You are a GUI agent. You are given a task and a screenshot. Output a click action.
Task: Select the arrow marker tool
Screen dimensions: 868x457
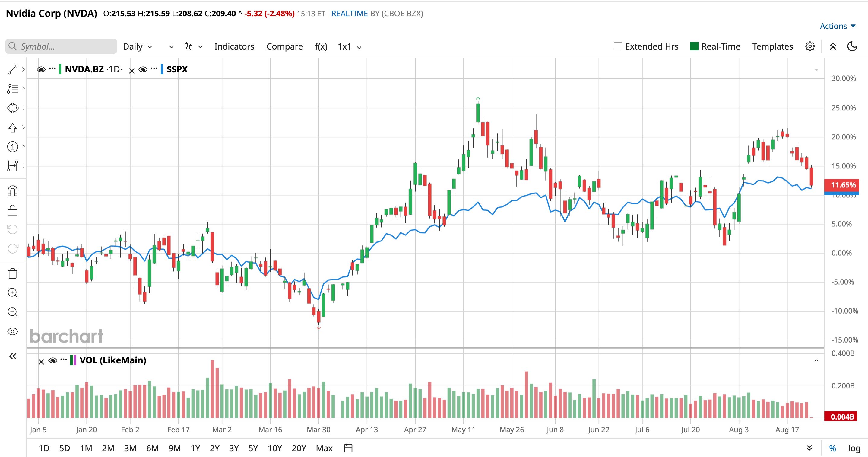12,127
